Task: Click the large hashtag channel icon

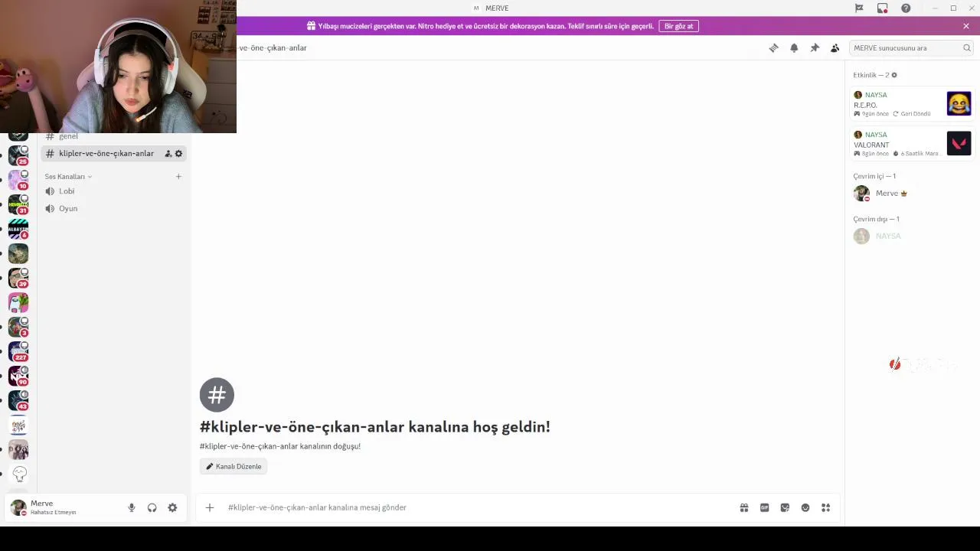Action: pos(217,395)
